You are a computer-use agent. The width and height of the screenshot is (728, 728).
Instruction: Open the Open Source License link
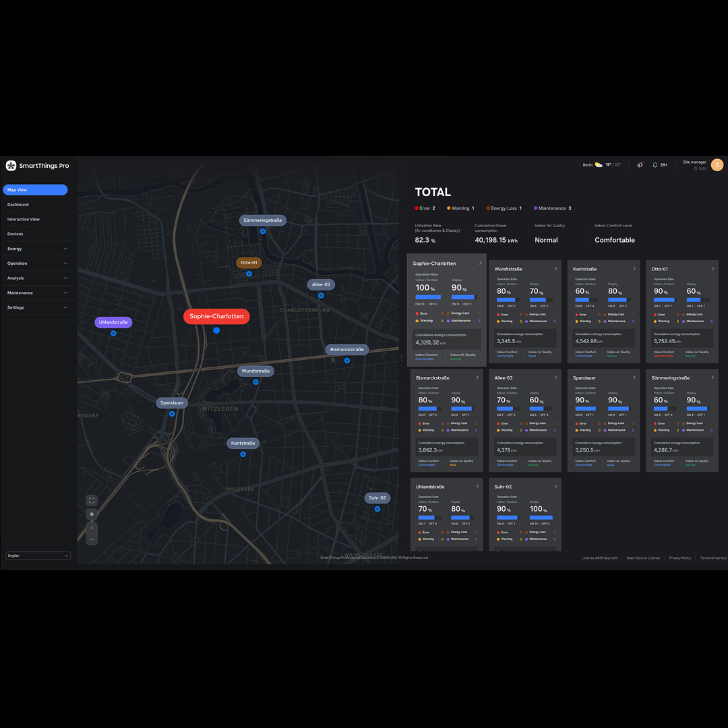click(643, 558)
